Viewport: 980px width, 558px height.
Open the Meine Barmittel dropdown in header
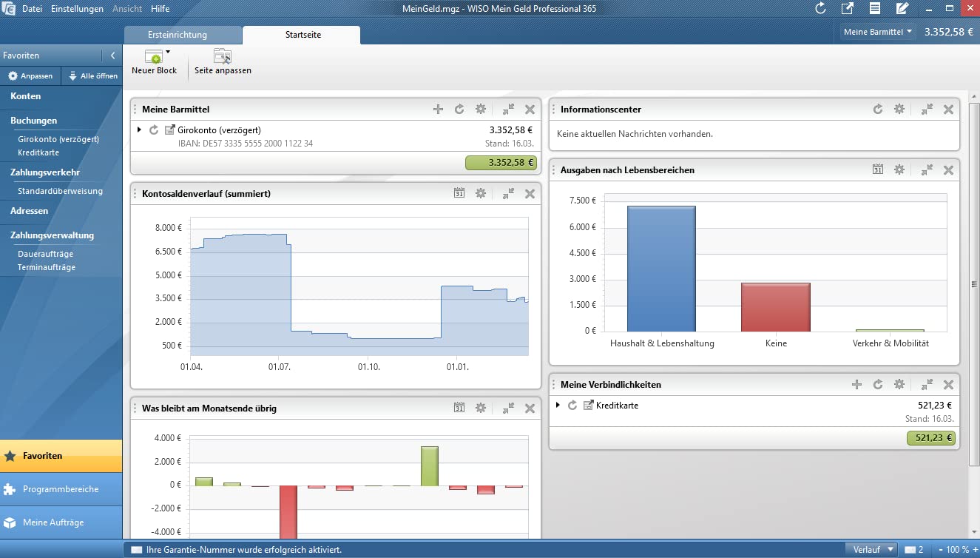click(x=877, y=32)
